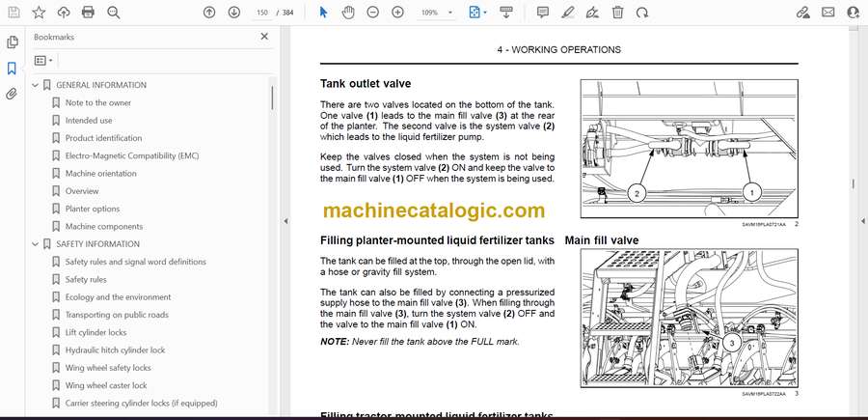
Task: Go to next page arrow button
Action: (x=234, y=13)
